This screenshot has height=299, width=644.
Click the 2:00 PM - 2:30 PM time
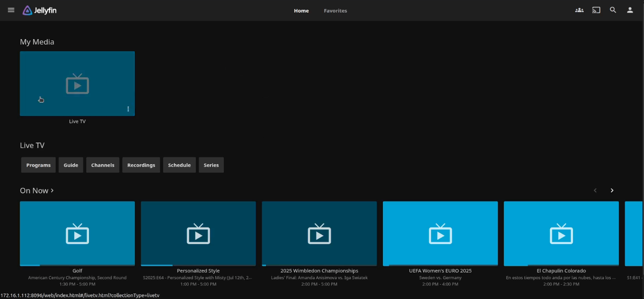tap(561, 285)
